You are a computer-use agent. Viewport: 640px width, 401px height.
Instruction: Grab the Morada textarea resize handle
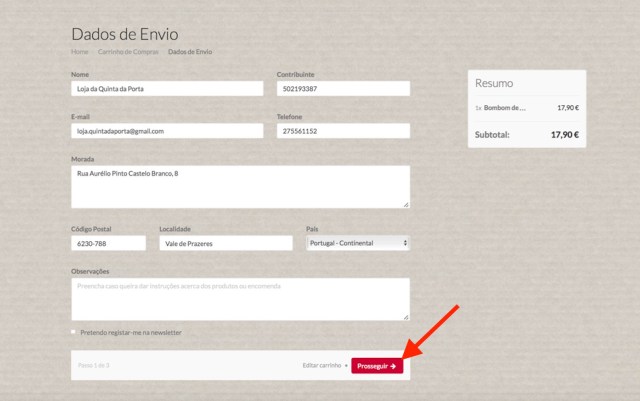coord(405,204)
